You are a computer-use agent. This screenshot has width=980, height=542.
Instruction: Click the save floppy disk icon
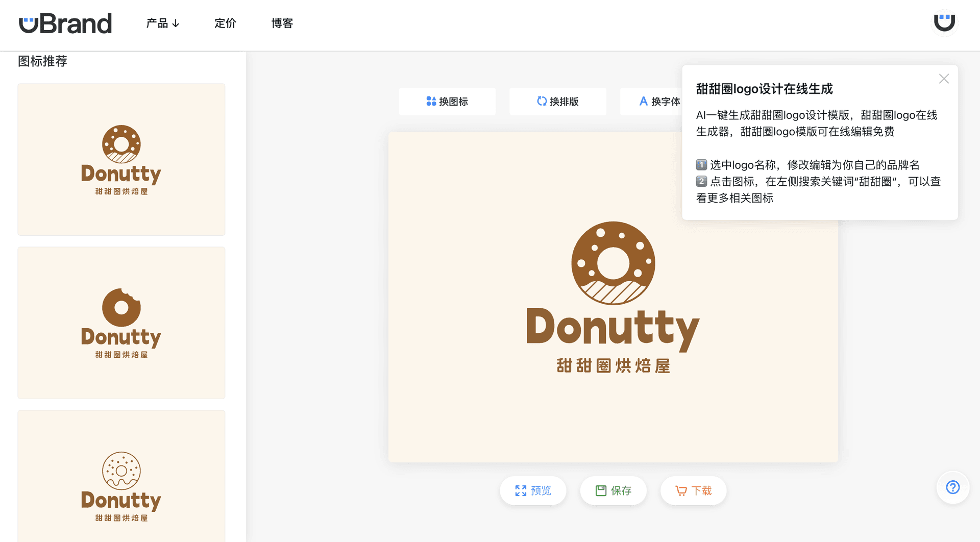(601, 490)
